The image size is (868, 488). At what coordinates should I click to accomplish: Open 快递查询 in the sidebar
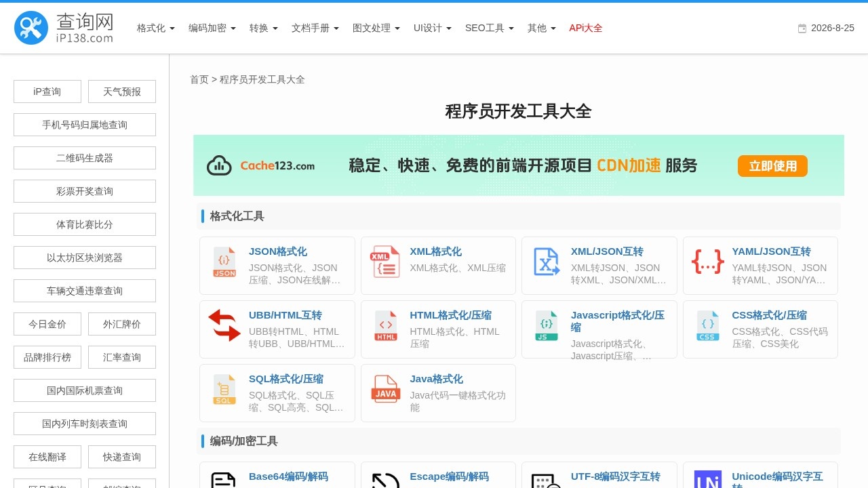coord(122,457)
